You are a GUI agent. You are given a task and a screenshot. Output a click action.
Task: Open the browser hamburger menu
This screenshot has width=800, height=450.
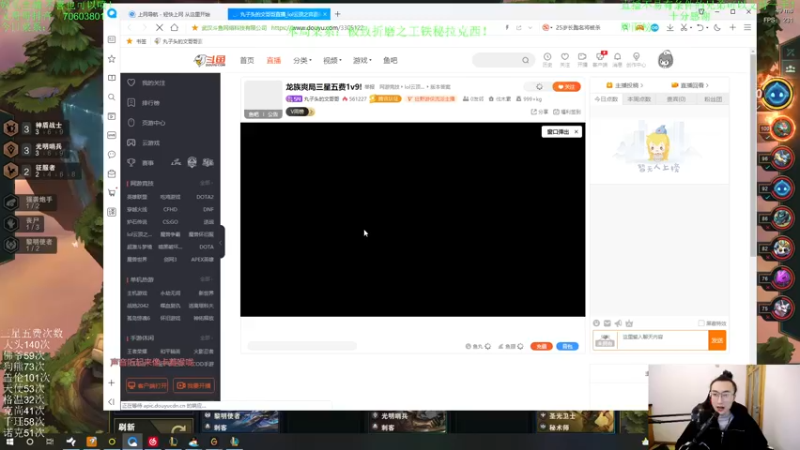[x=747, y=28]
